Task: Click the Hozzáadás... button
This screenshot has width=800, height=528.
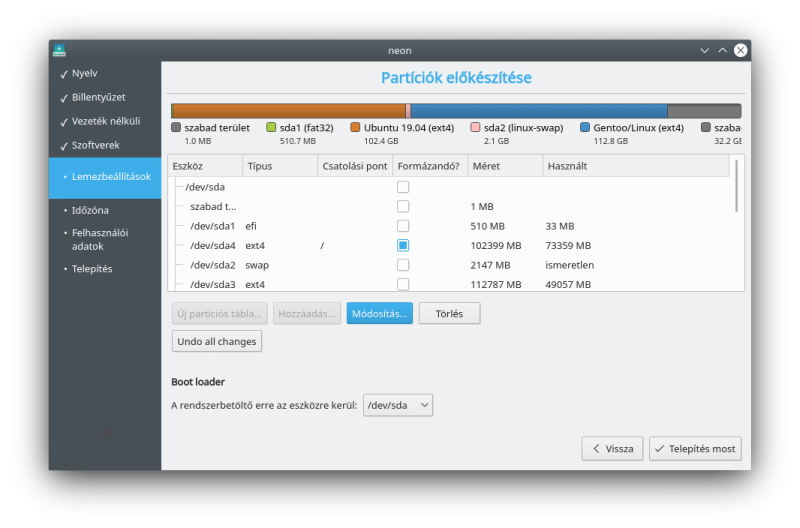Action: (x=307, y=313)
